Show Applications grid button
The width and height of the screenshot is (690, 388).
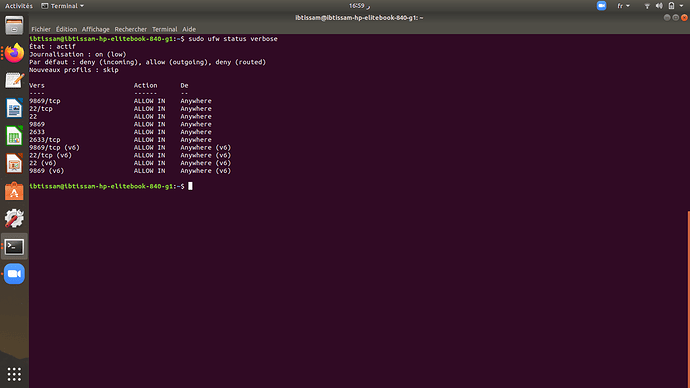pyautogui.click(x=14, y=374)
